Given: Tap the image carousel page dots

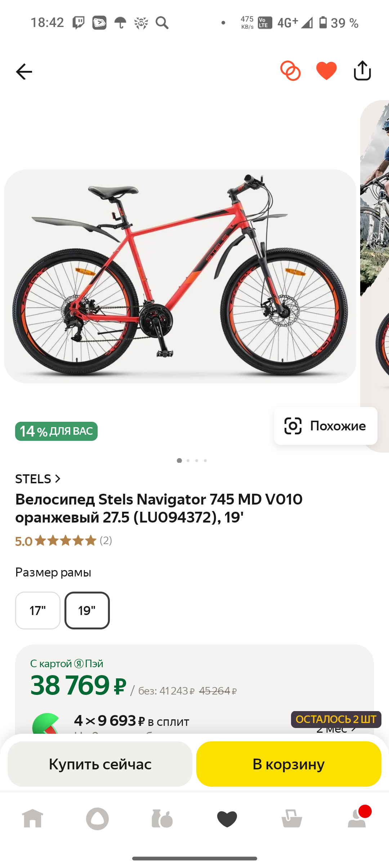Looking at the screenshot, I should pyautogui.click(x=192, y=461).
